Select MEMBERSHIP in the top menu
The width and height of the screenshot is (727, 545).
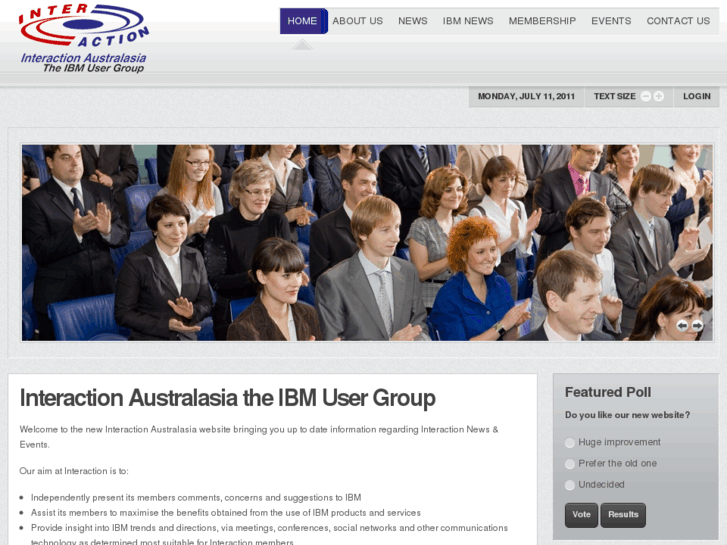(542, 21)
